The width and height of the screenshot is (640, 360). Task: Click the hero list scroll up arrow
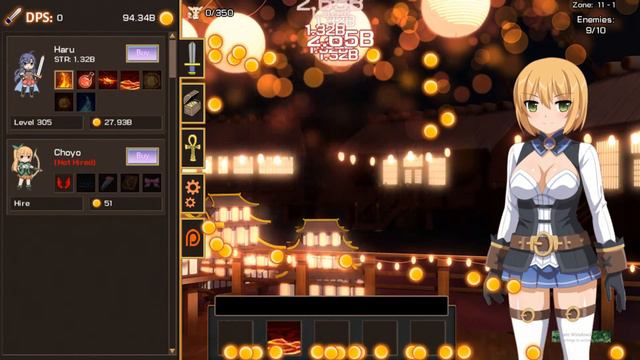[172, 36]
